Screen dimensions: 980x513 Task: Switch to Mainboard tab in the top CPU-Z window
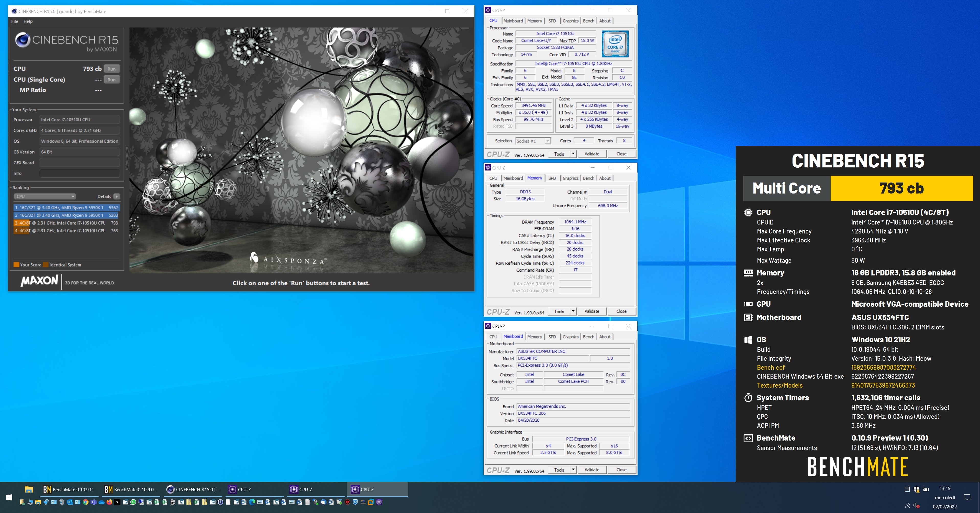513,21
